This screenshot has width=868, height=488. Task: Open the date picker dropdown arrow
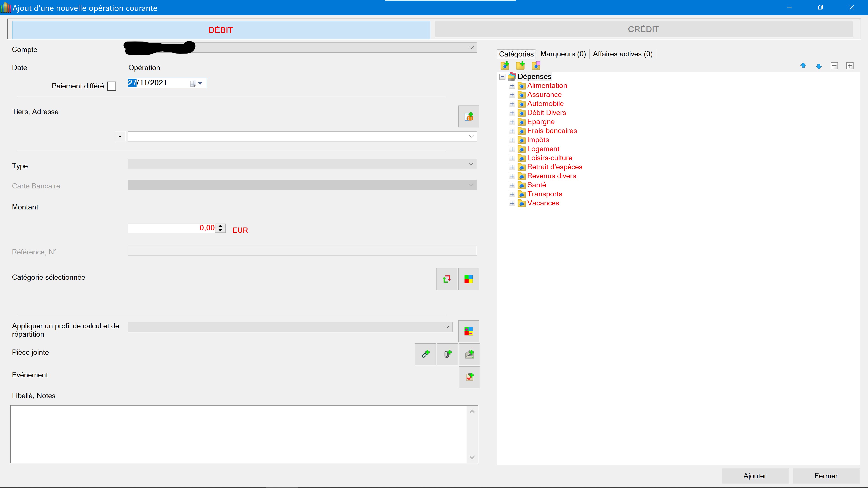pos(200,83)
